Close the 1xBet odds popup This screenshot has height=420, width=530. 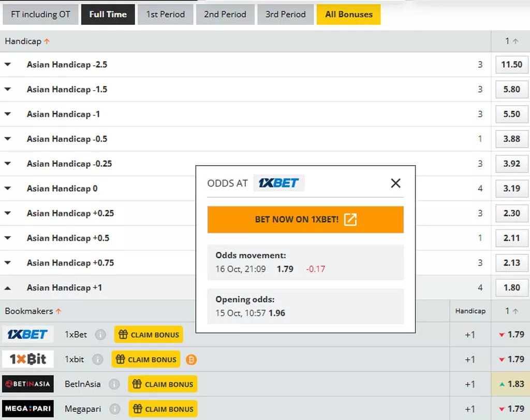pos(395,183)
